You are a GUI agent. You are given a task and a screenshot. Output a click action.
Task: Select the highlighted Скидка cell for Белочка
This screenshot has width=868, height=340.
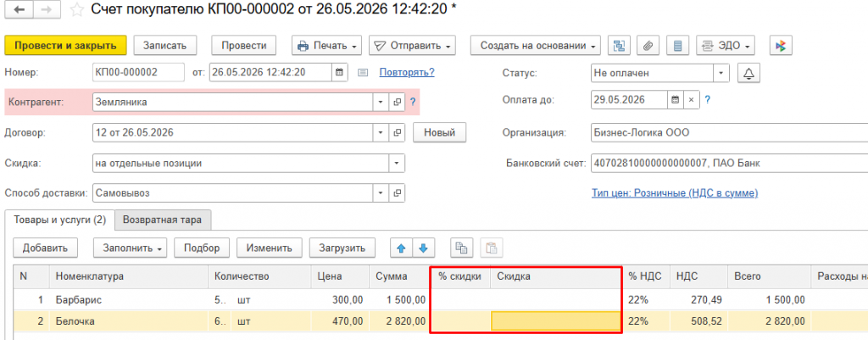(556, 320)
